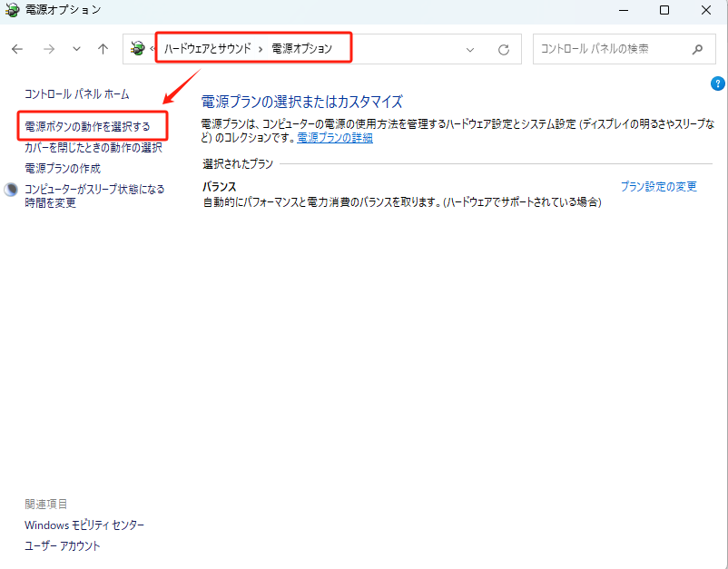Open help with the blue question mark icon
Screen dimensions: 728x569
point(718,83)
